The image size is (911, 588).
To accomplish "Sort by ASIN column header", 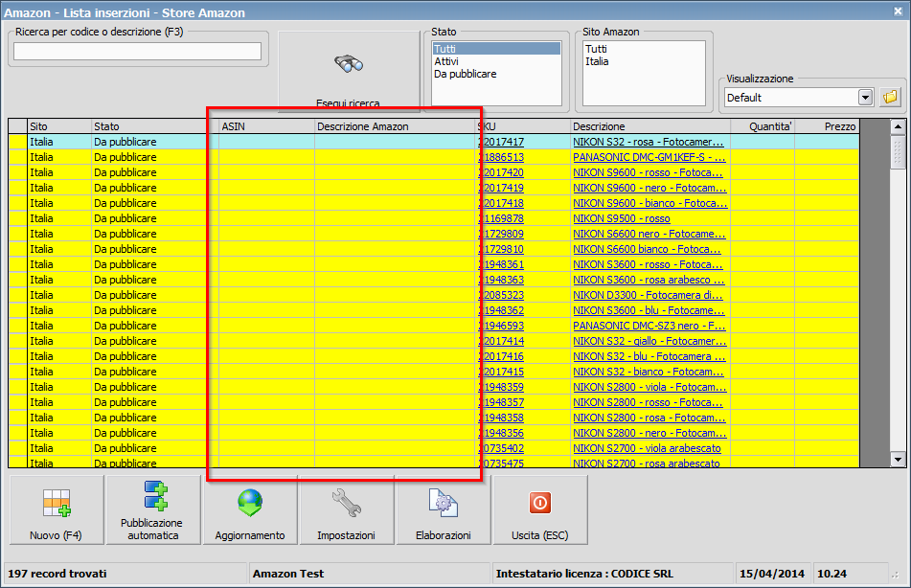I will pyautogui.click(x=266, y=126).
